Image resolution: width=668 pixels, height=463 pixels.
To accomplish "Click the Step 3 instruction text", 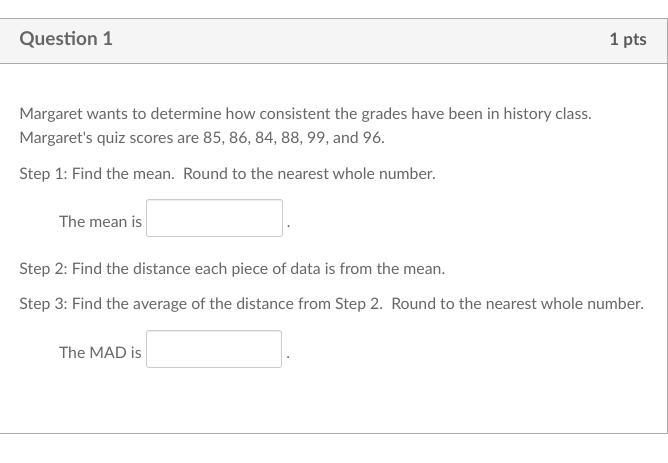I will pos(331,304).
